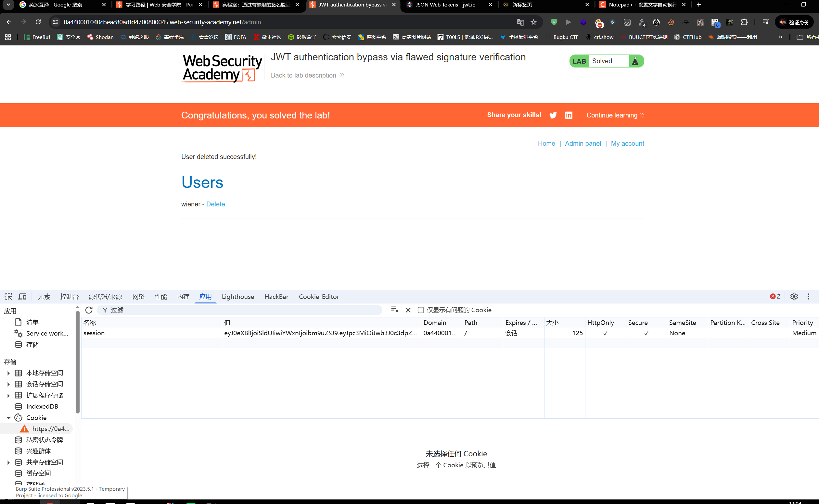819x504 pixels.
Task: Click the LinkedIn share icon
Action: click(x=569, y=115)
